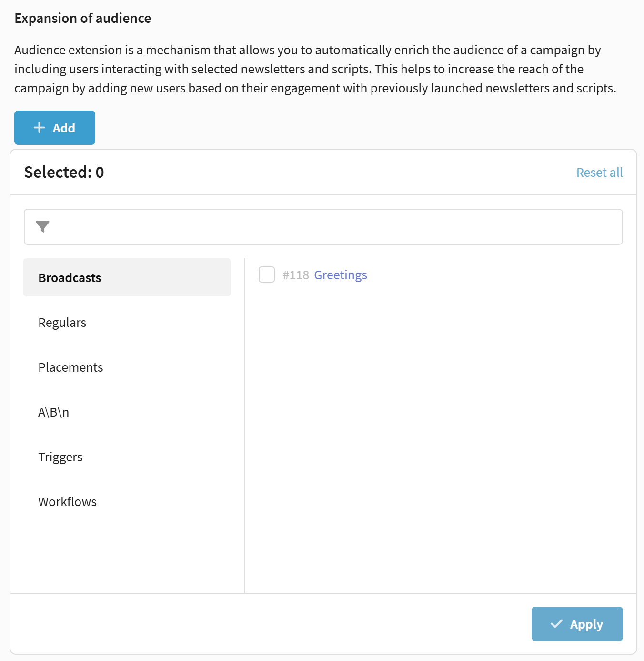Tick the checkbox for the Greetings broadcast
Viewport: 644px width, 661px height.
tap(267, 275)
